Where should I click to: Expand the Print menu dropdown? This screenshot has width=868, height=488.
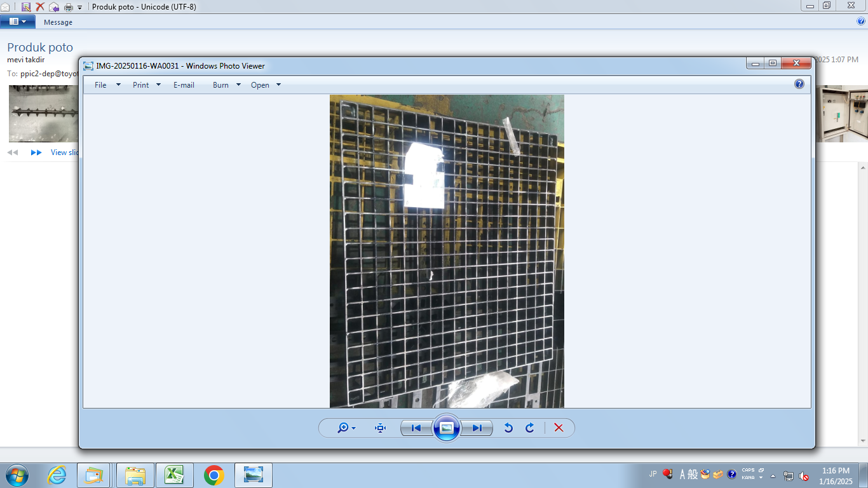click(147, 85)
